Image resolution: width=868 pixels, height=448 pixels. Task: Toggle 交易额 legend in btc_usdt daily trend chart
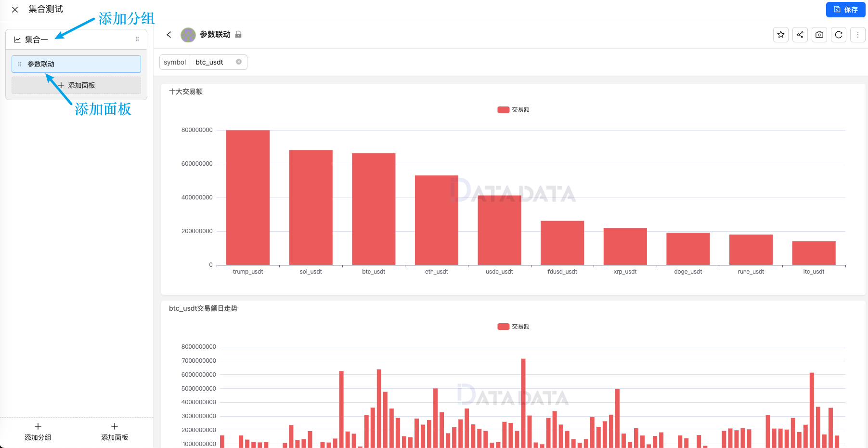point(513,327)
